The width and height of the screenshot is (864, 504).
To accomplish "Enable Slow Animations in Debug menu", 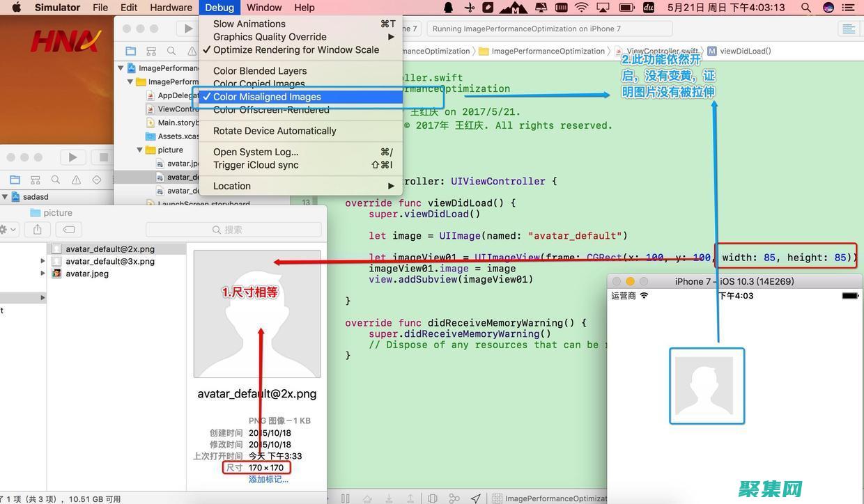I will (249, 23).
